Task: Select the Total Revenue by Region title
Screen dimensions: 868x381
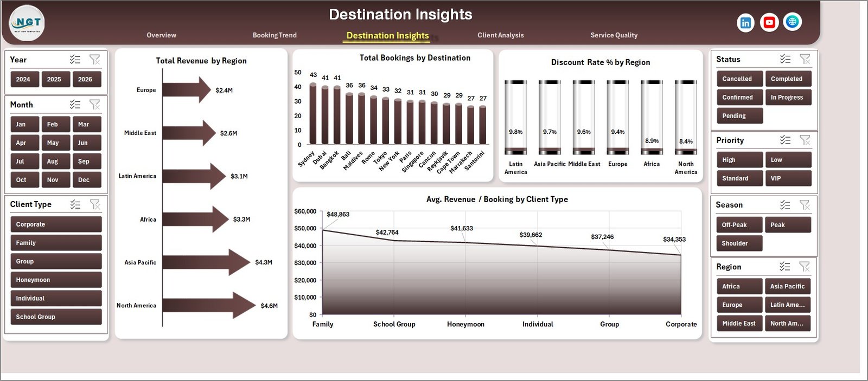Action: click(201, 61)
